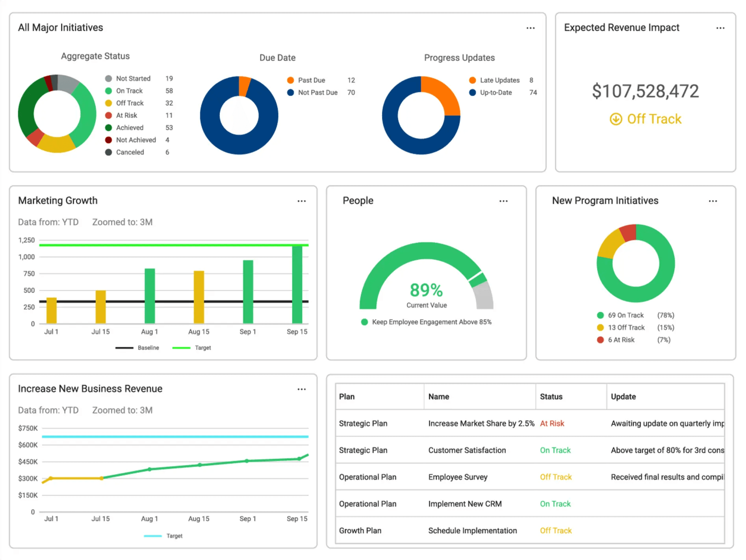
Task: Open the Expected Revenue Impact widget menu
Action: 720,28
